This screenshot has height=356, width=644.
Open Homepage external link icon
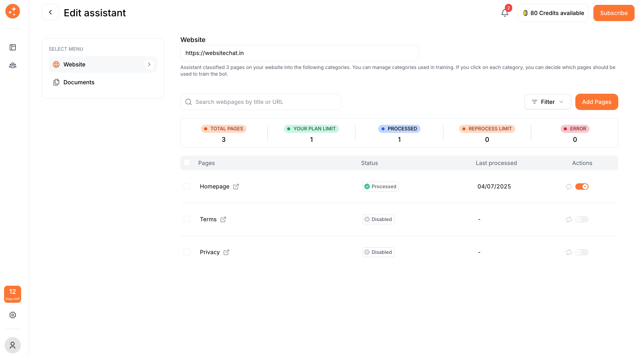point(236,187)
